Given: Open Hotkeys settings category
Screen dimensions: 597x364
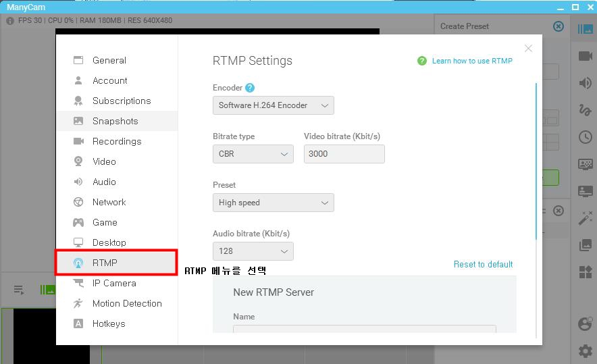Looking at the screenshot, I should (x=117, y=323).
